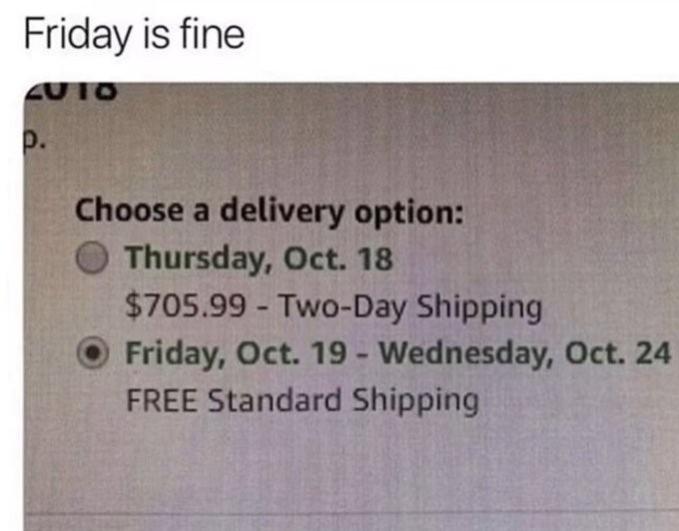Click the "Wednesday, Oct. 24" date text
679x531 pixels.
pos(526,354)
